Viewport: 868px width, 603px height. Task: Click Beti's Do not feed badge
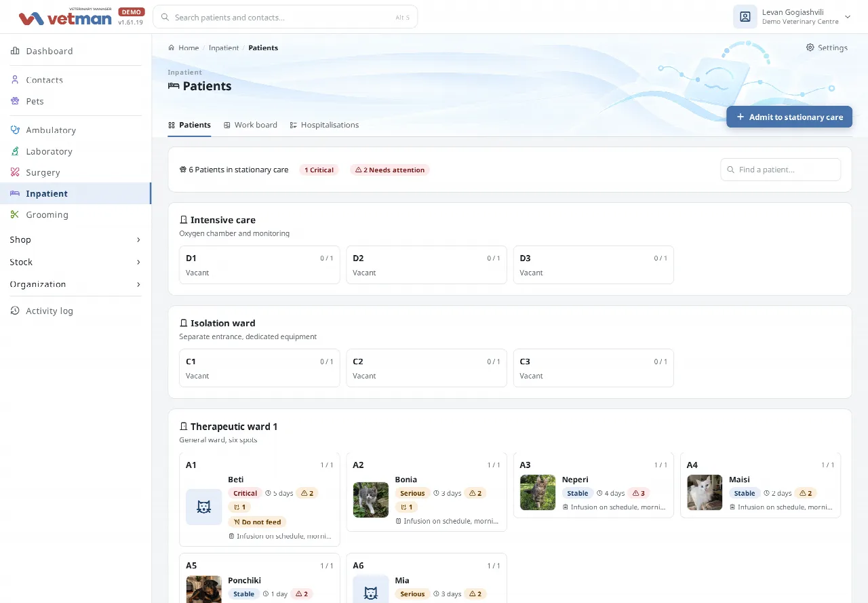(257, 522)
